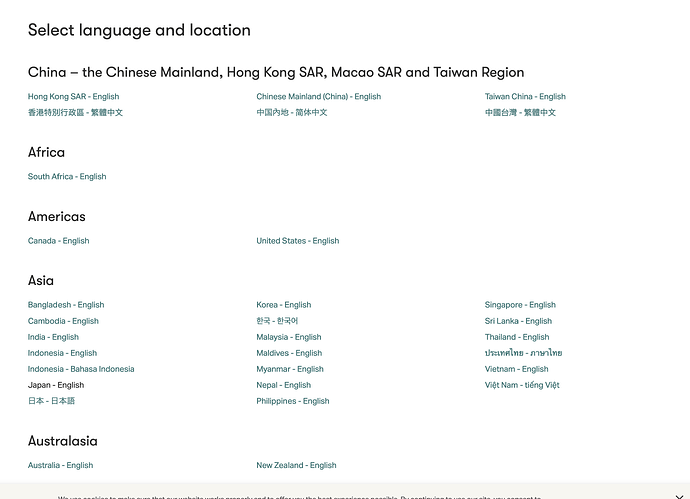This screenshot has width=690, height=499.
Task: Close the cookie banner with X icon
Action: (x=679, y=496)
